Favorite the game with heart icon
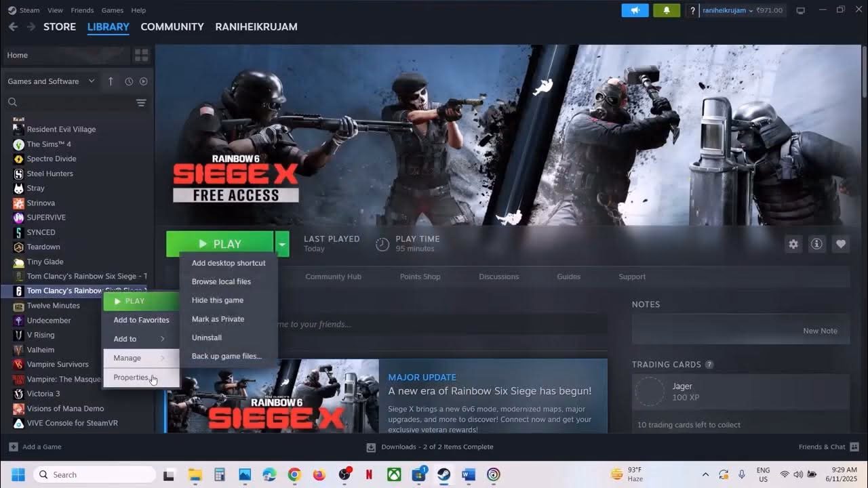 (x=841, y=244)
